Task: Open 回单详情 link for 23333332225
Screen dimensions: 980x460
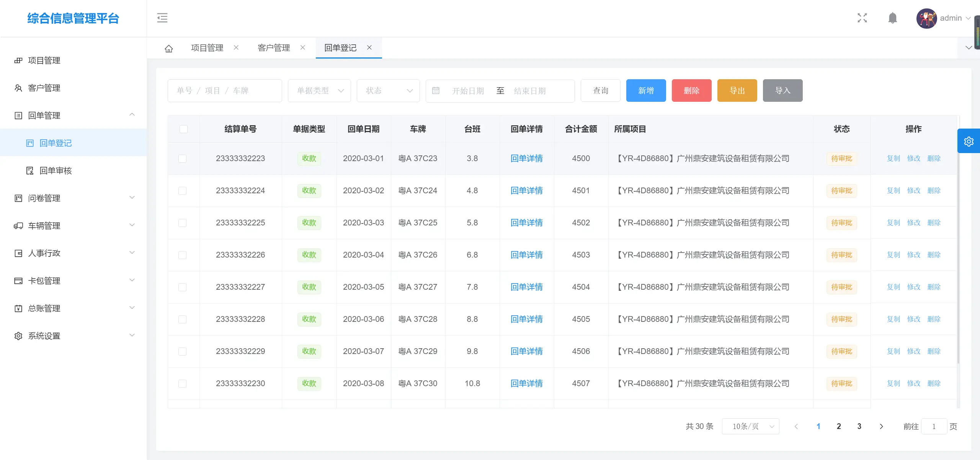Action: tap(526, 223)
